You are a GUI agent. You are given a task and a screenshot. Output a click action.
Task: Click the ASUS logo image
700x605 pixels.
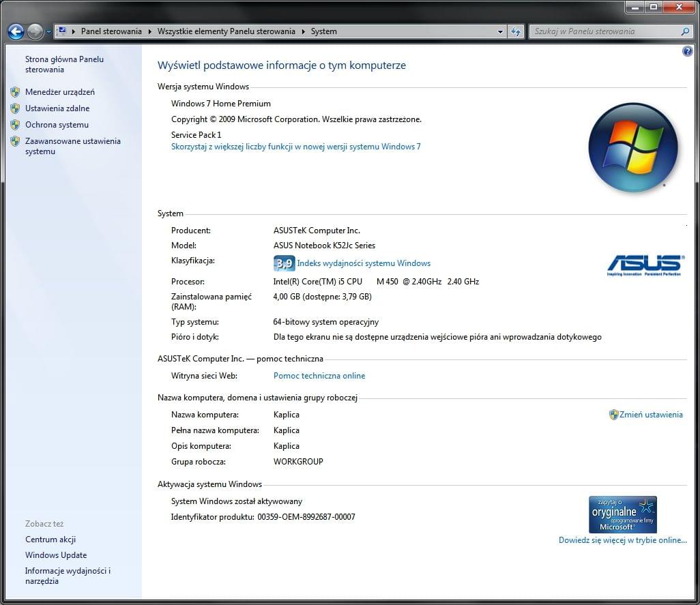[645, 265]
